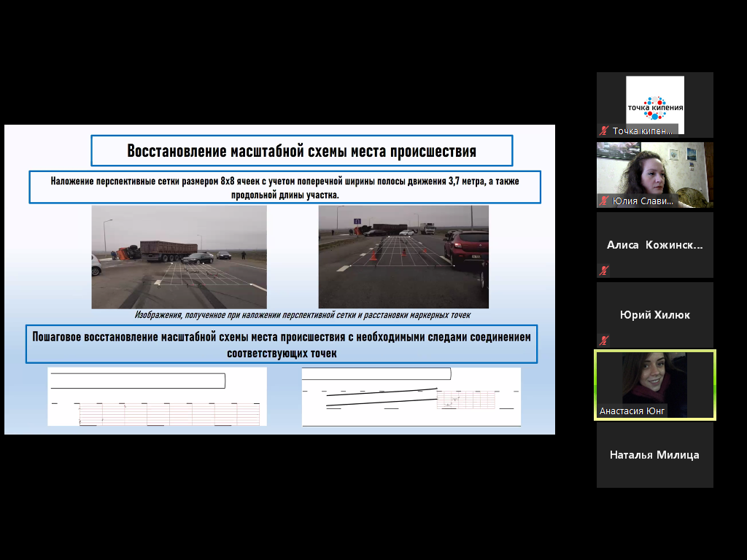
Task: Select the Юрий Хилюк participant tile
Action: coord(654,315)
